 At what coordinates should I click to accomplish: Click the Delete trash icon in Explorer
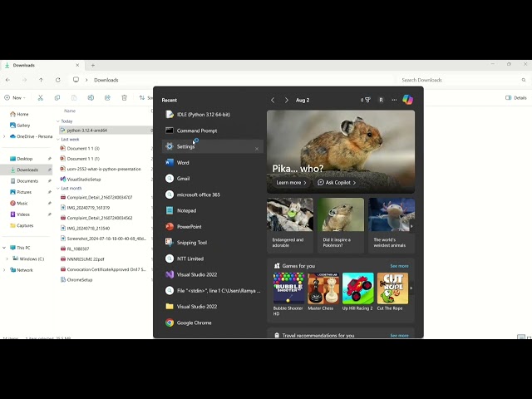pos(124,98)
